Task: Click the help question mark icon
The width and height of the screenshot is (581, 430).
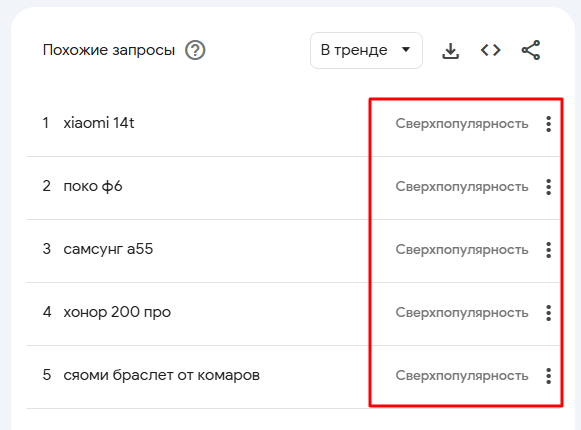Action: click(x=195, y=50)
